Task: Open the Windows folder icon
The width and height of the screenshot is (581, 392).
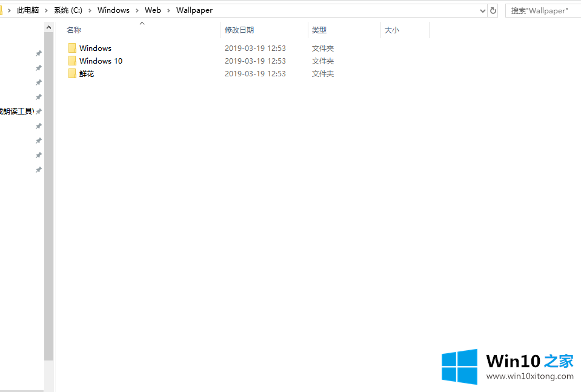Action: [72, 48]
